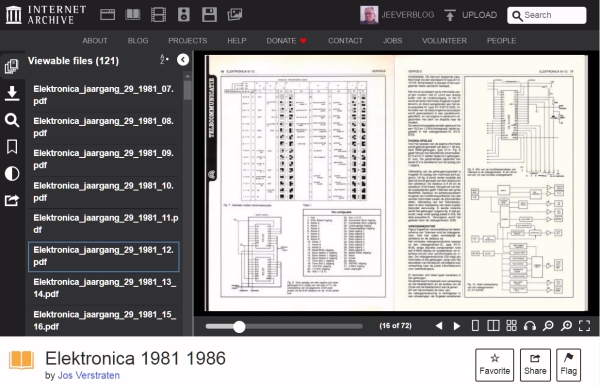Image resolution: width=600 pixels, height=386 pixels.
Task: Open the search-inside magnifier sidebar icon
Action: click(x=12, y=120)
